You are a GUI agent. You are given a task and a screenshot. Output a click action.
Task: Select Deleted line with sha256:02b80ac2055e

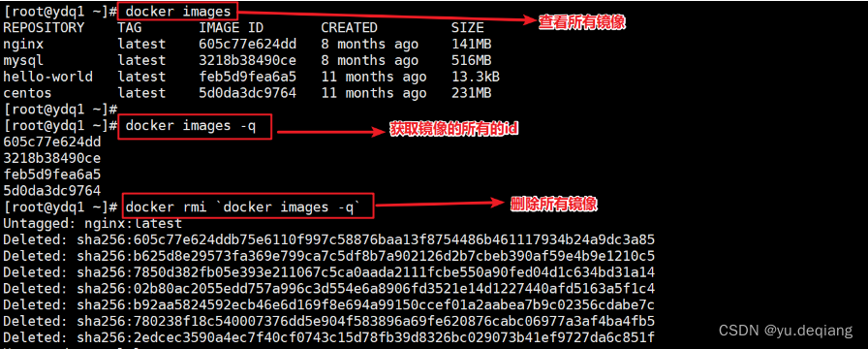tap(329, 289)
